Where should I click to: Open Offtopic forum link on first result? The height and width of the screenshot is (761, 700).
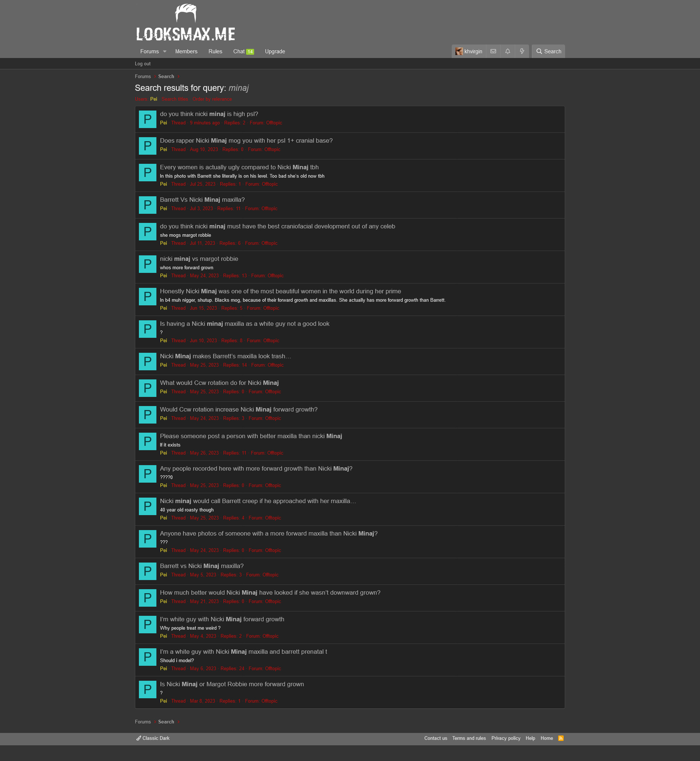coord(274,123)
